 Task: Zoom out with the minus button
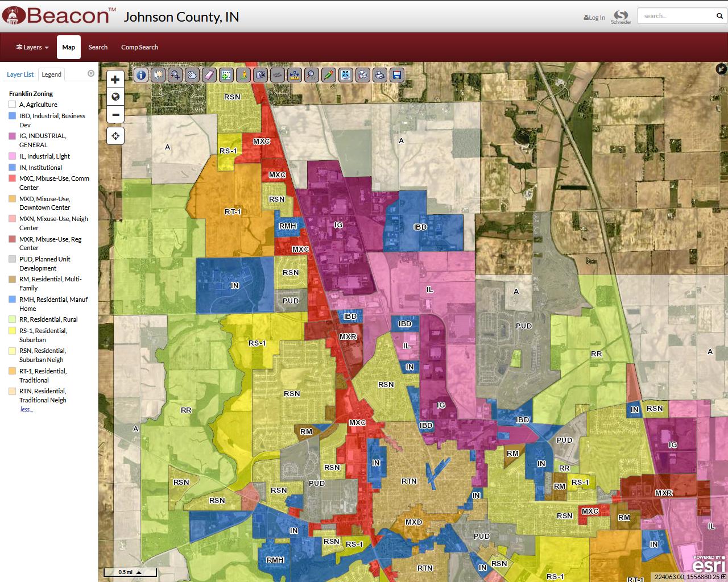pos(115,114)
